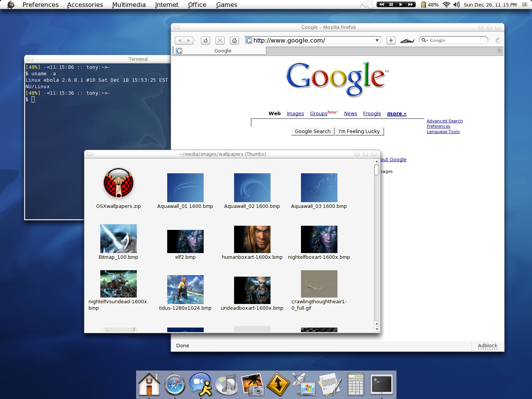Click the Adblock status bar entry
The image size is (532, 399).
click(x=488, y=346)
